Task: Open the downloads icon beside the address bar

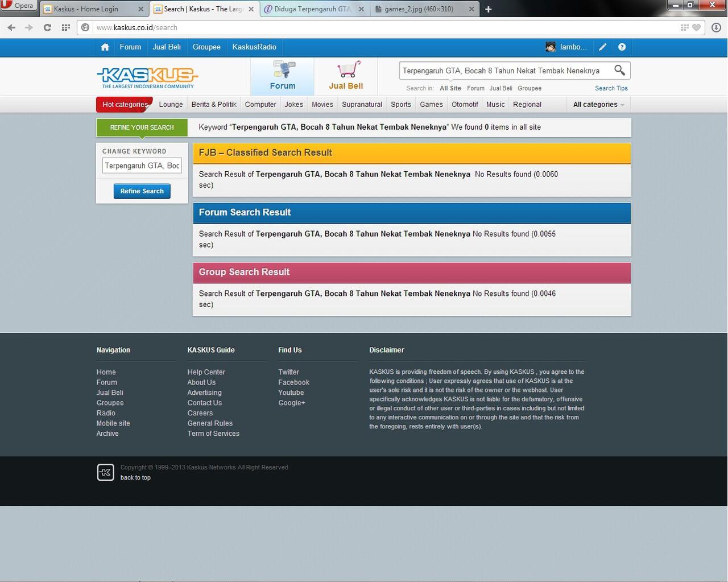Action: coord(716,27)
